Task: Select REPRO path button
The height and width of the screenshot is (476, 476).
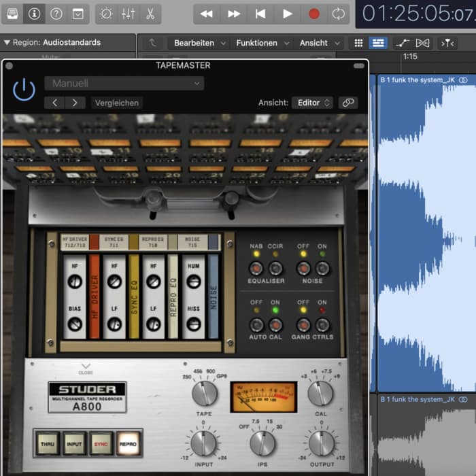Action: [x=128, y=443]
